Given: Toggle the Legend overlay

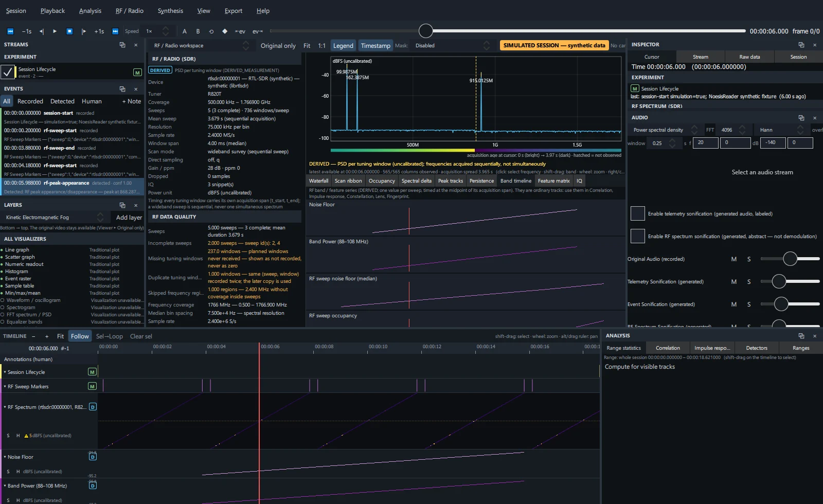Looking at the screenshot, I should [x=343, y=46].
